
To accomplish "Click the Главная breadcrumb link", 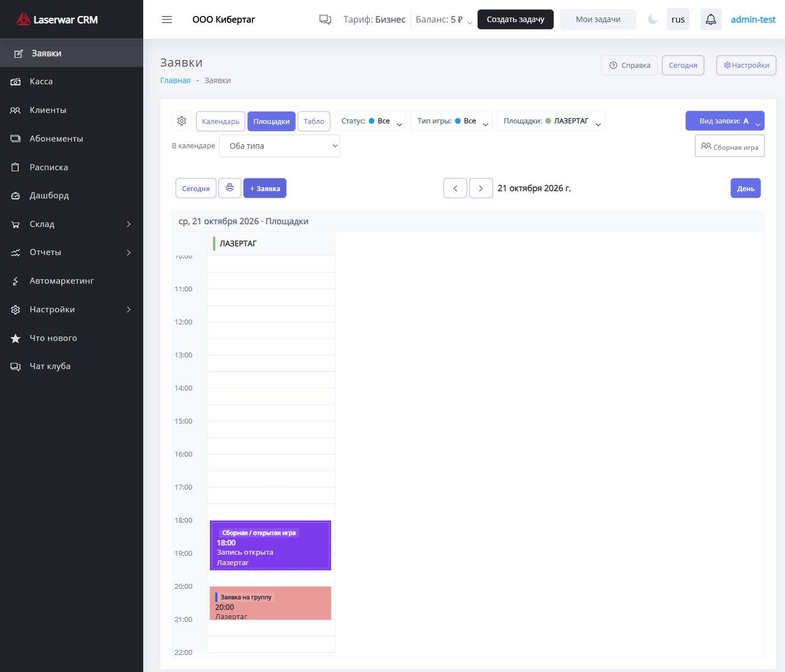I will click(x=175, y=80).
